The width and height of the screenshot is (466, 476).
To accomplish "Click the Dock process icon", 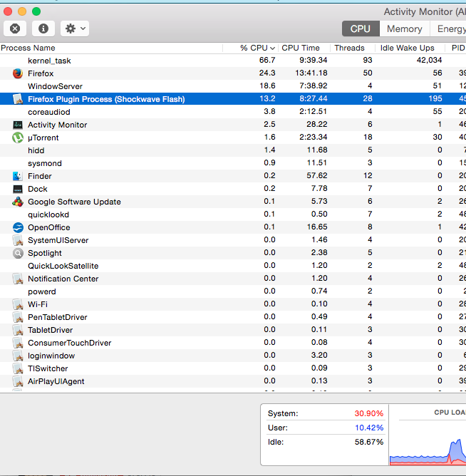I will point(18,189).
